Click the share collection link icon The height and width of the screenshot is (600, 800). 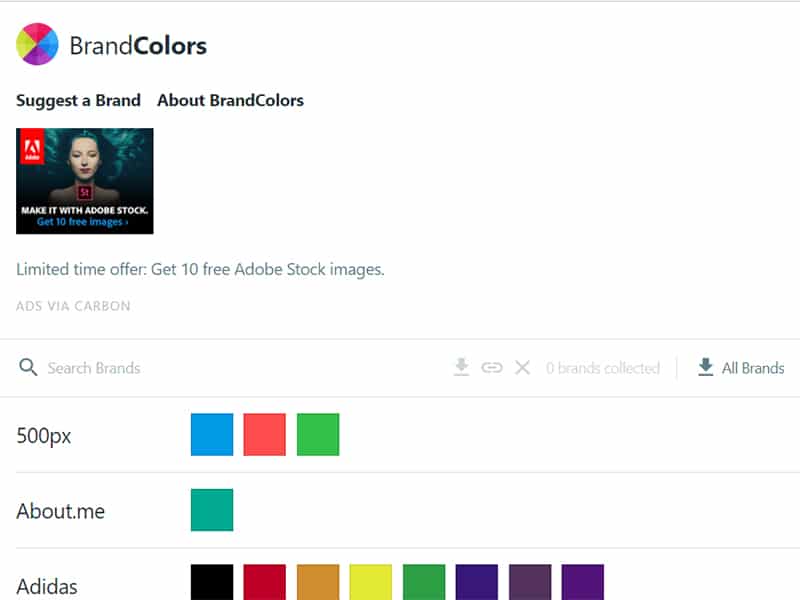tap(492, 367)
